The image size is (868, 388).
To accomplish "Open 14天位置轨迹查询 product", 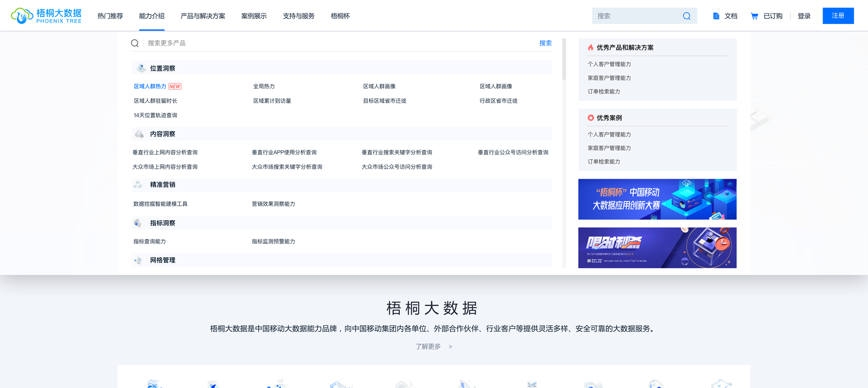I will pos(156,115).
